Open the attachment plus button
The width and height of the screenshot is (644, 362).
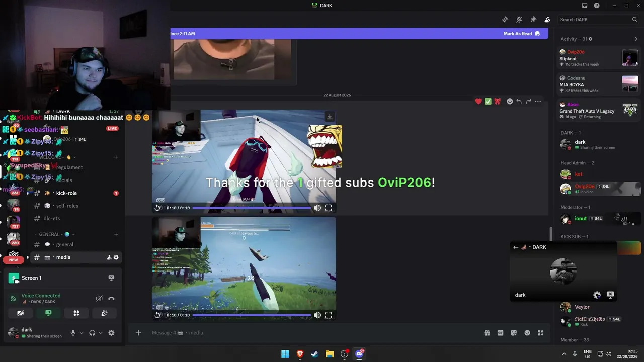(x=138, y=333)
